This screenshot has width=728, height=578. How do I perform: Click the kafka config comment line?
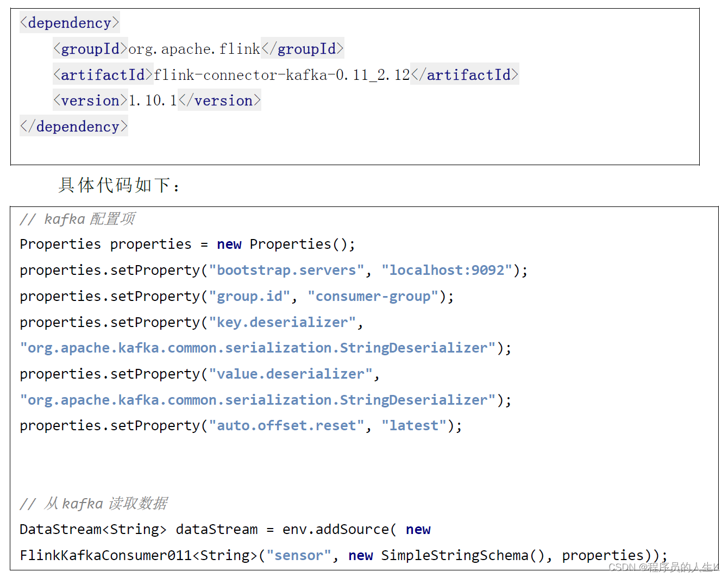click(77, 219)
